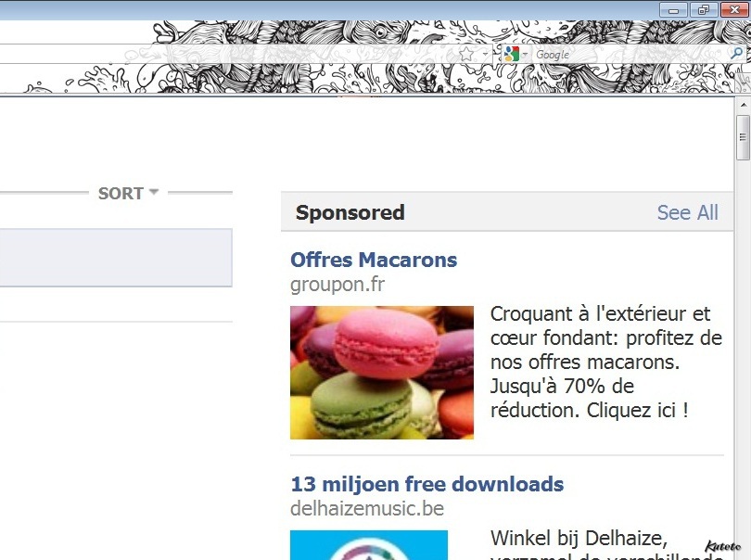751x560 pixels.
Task: Click the macarons ad image
Action: coord(382,372)
